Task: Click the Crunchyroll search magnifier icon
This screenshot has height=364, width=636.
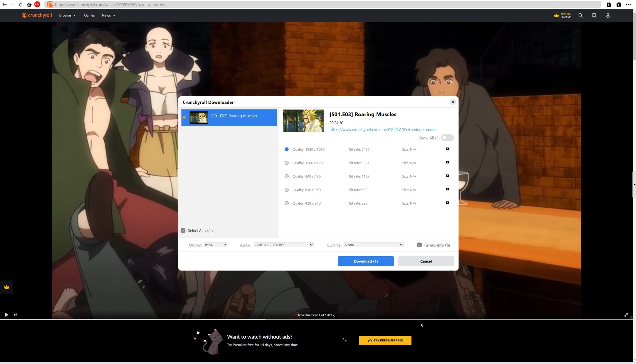Action: pyautogui.click(x=581, y=15)
